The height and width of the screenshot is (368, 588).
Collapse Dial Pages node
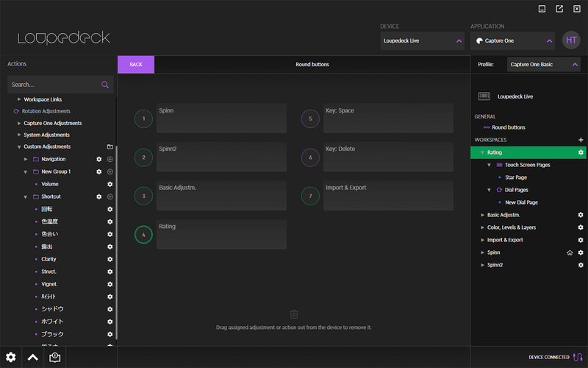pyautogui.click(x=489, y=190)
